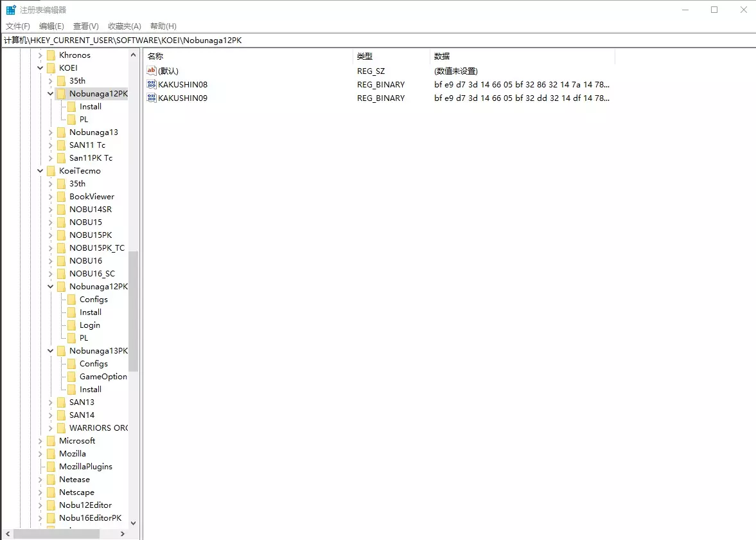Click the Netease folder icon
This screenshot has width=756, height=540.
51,480
